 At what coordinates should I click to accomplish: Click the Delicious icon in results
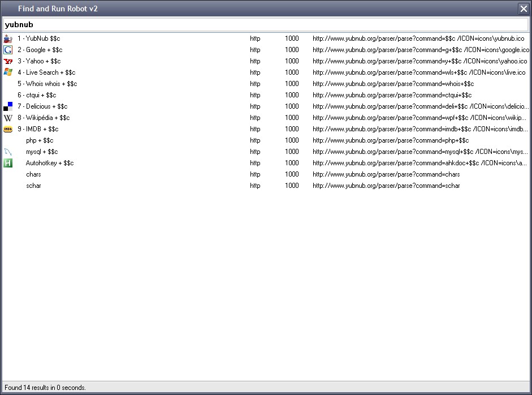point(8,106)
